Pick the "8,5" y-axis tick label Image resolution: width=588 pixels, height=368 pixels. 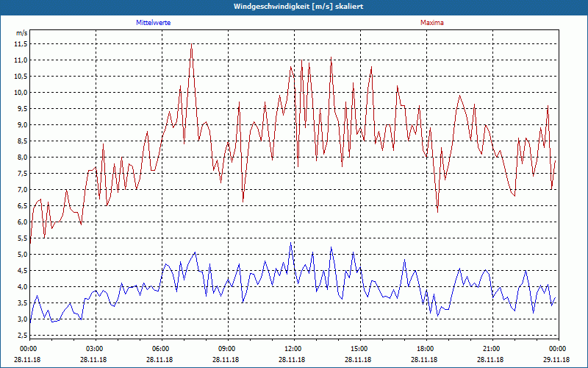(23, 141)
